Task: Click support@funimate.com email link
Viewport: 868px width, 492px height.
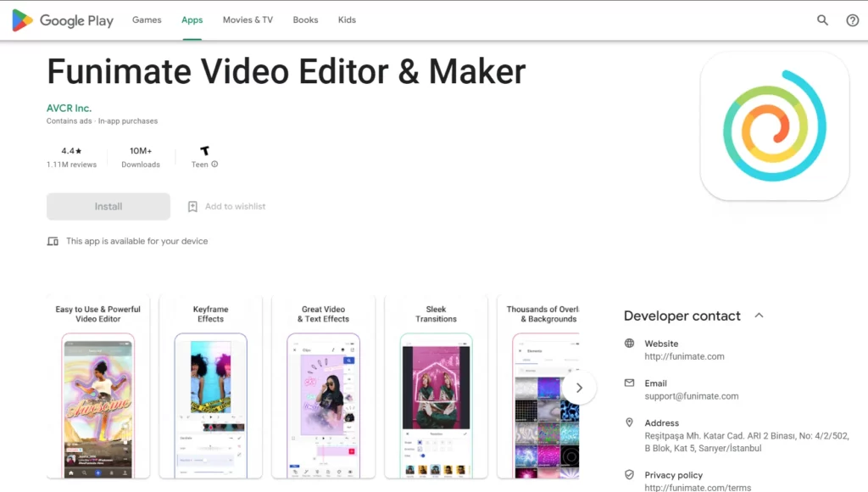Action: [692, 396]
